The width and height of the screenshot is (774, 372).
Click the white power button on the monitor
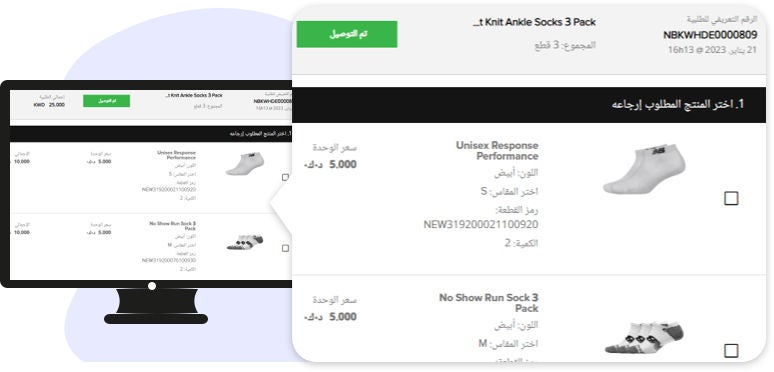152,286
